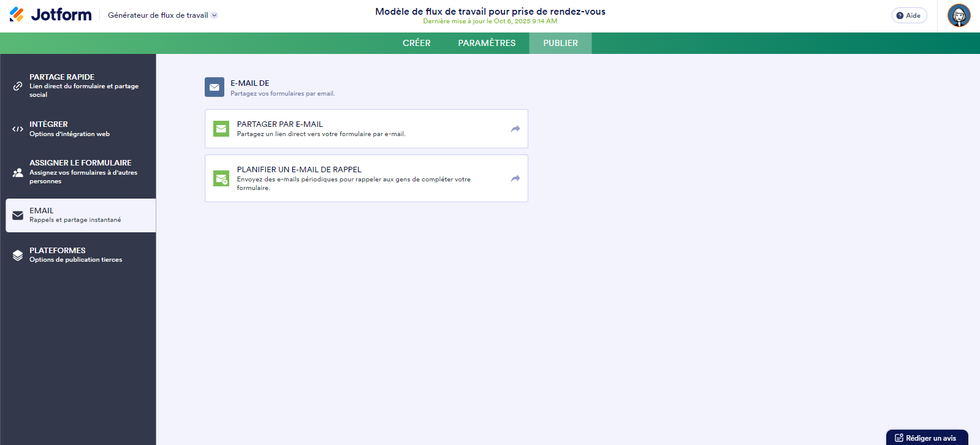Select the Publier tab
Image resolution: width=980 pixels, height=445 pixels.
[560, 43]
